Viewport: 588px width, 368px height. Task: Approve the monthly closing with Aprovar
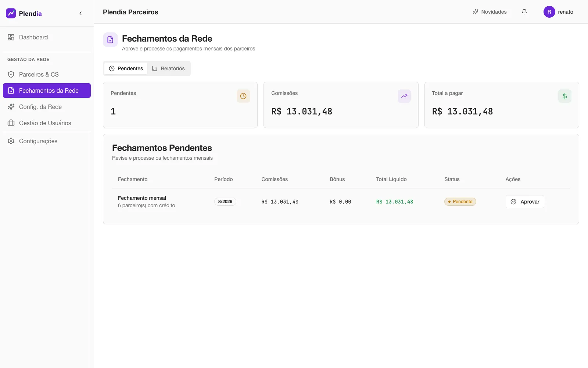[x=525, y=202]
